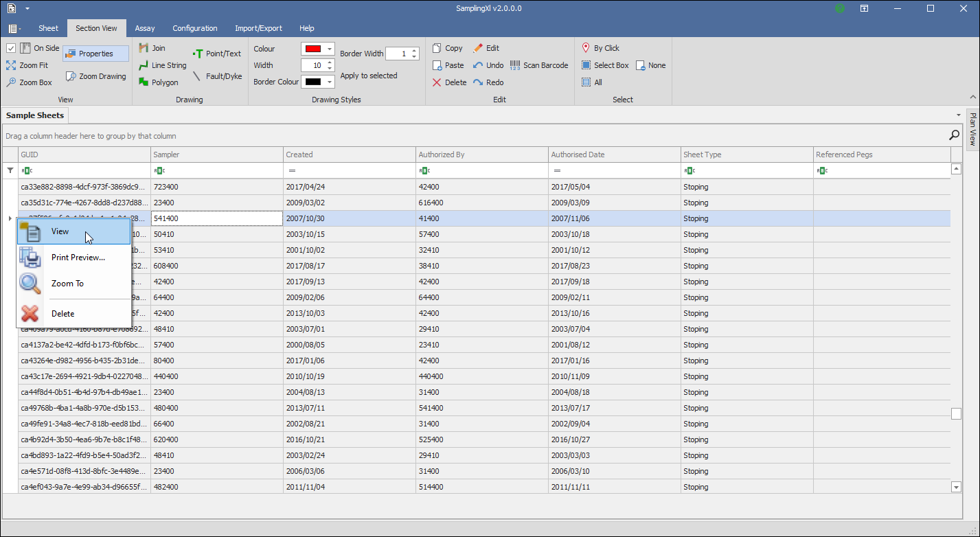Click the Delete button in Edit group
The image size is (980, 537).
449,82
